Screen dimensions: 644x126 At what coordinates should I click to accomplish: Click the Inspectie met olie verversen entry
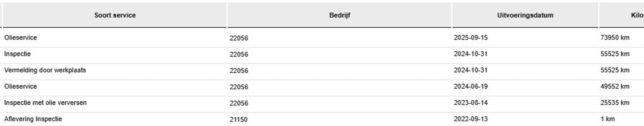coord(45,103)
